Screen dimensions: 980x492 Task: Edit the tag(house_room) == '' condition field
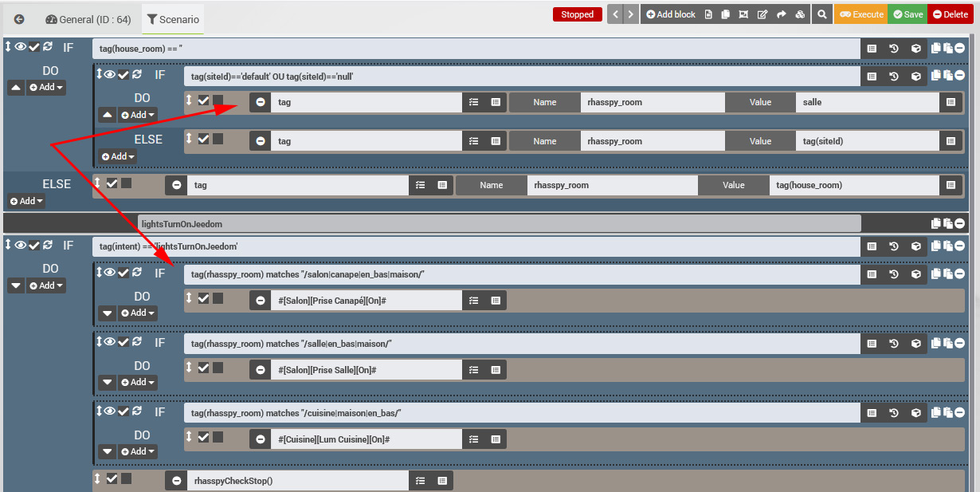[x=476, y=49]
